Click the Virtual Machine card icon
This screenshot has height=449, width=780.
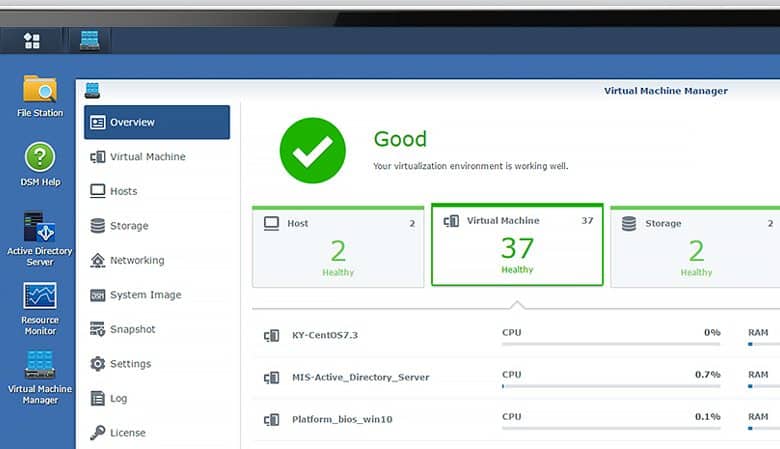tap(451, 221)
